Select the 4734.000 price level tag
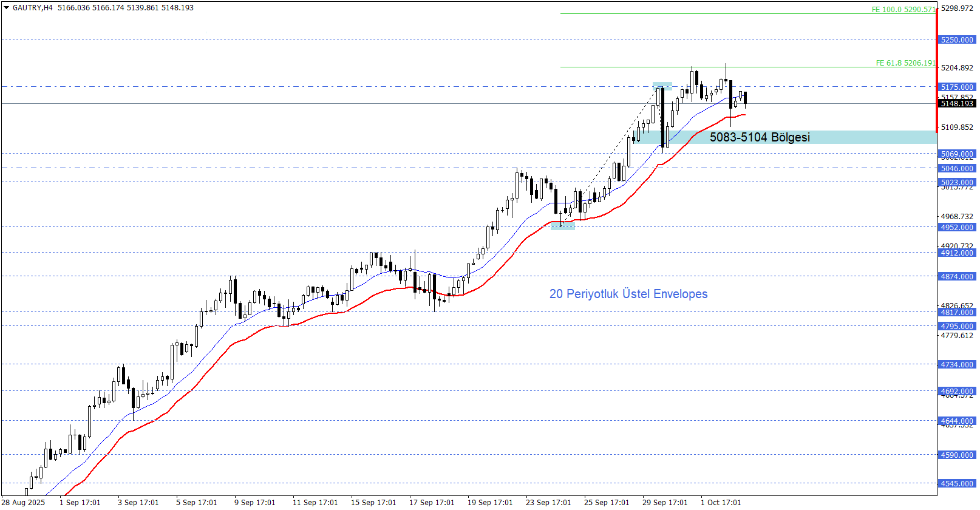The width and height of the screenshot is (980, 510). [x=957, y=365]
